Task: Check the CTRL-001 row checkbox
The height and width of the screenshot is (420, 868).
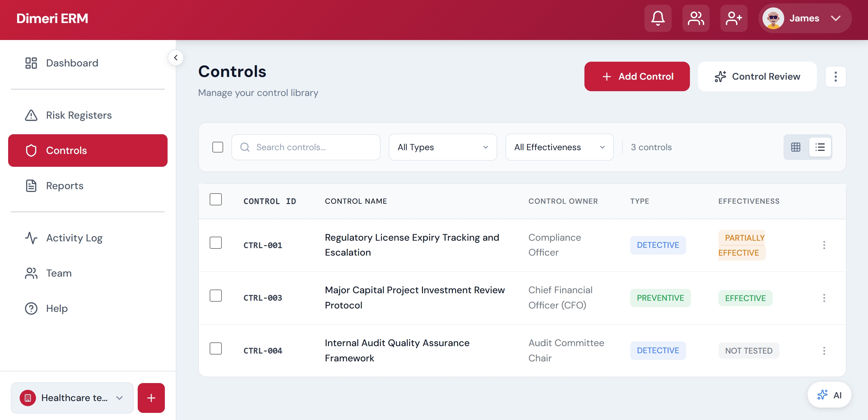Action: [x=216, y=243]
